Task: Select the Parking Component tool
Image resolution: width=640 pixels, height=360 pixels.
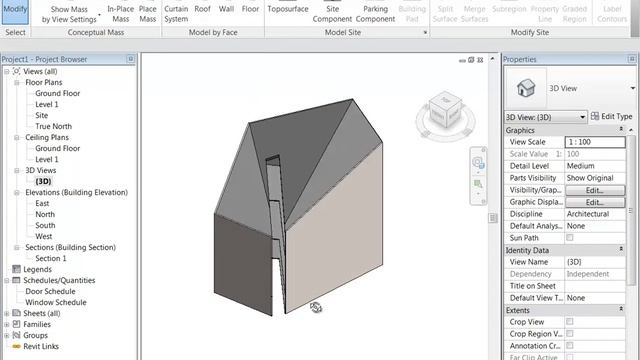Action: click(375, 14)
